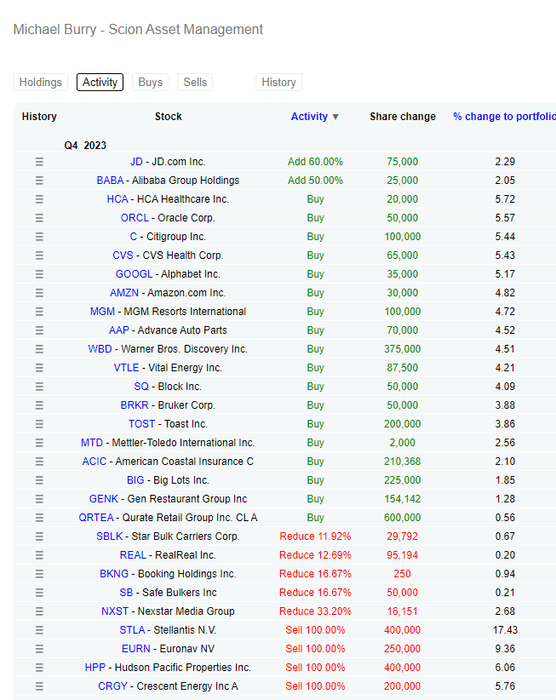
Task: Click the portfolio change value 17.43
Action: tap(505, 630)
